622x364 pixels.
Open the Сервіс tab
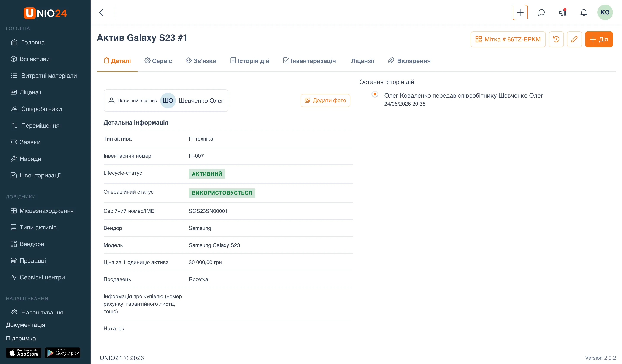(158, 61)
